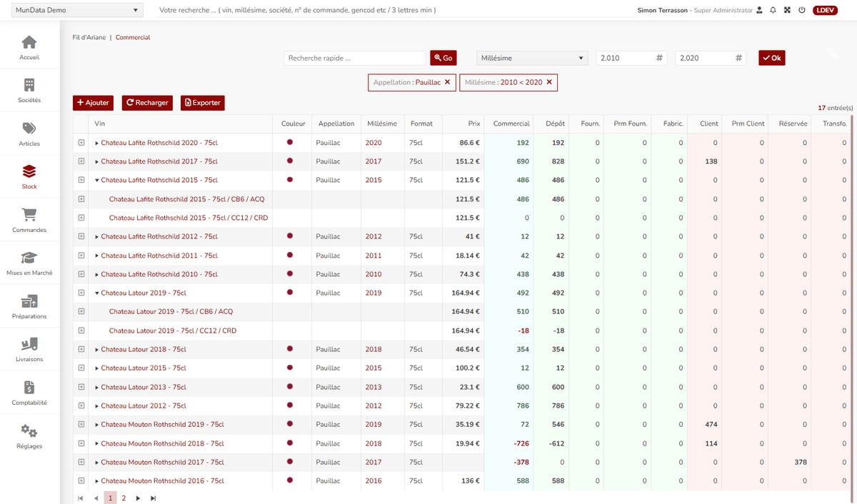The width and height of the screenshot is (857, 504).
Task: Click the power logout icon
Action: 801,11
